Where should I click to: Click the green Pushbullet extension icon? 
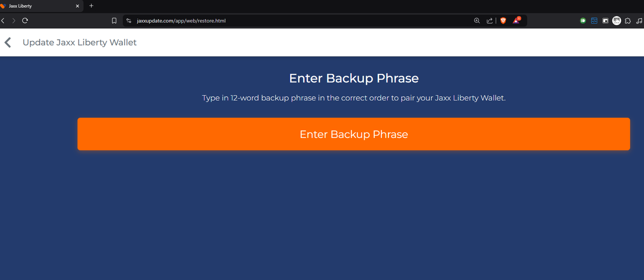[583, 21]
